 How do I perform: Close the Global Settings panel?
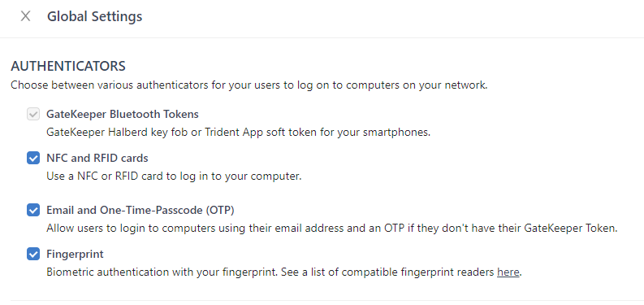pos(25,16)
